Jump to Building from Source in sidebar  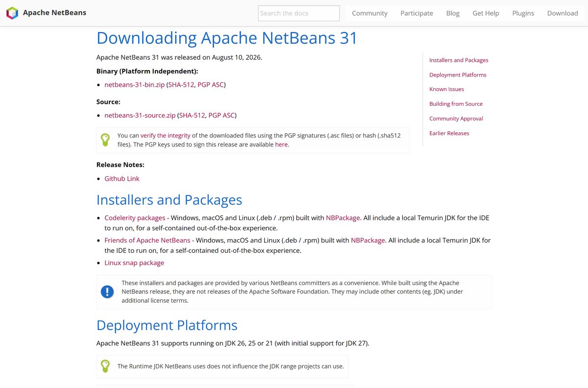coord(456,104)
